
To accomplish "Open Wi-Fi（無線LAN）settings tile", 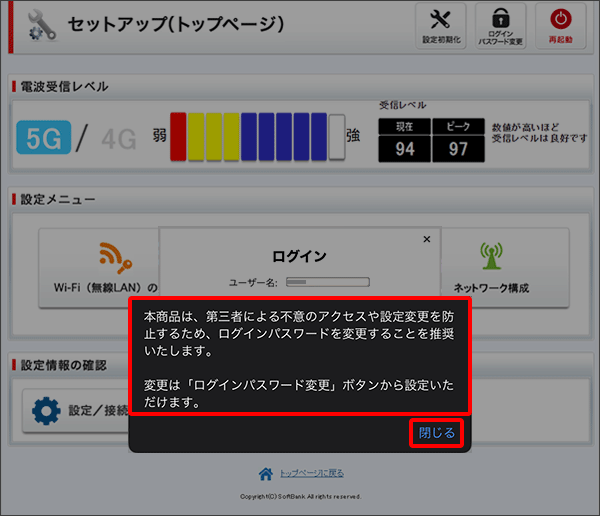I will [99, 268].
